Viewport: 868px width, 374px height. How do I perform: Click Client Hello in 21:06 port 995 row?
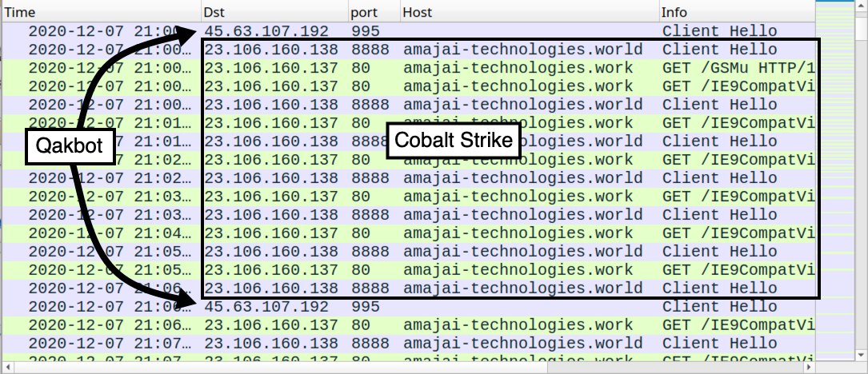coord(720,307)
